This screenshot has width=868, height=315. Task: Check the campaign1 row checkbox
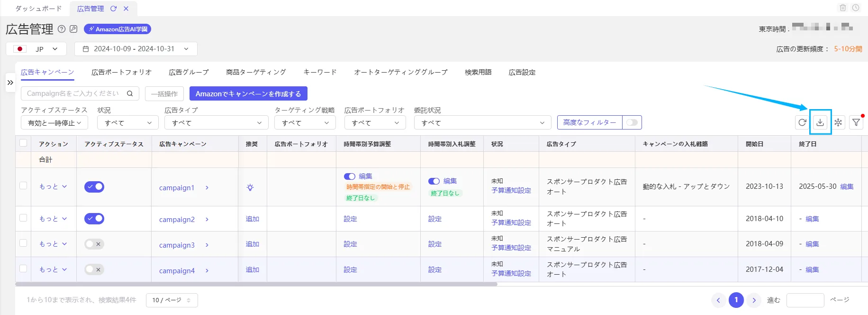23,185
